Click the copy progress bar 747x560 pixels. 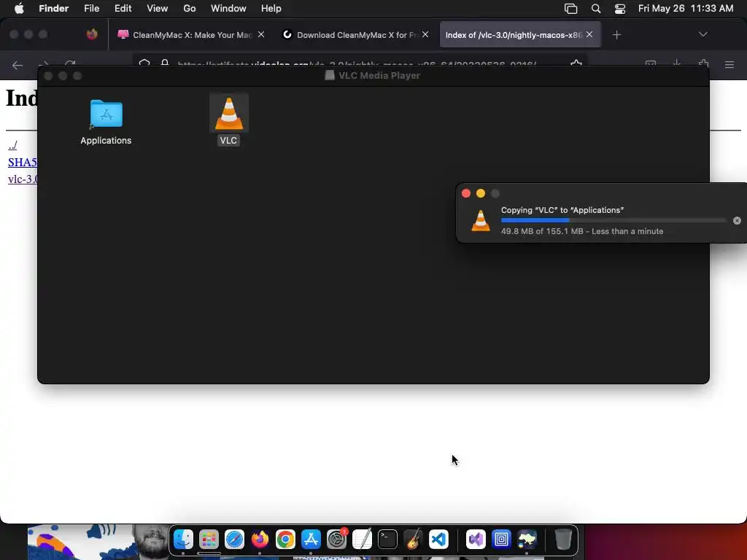point(613,220)
